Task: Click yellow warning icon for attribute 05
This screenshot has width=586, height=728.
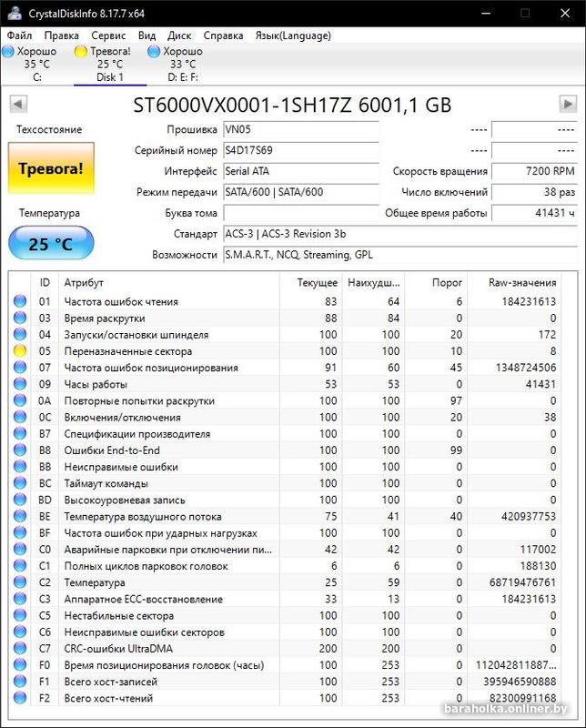Action: click(x=20, y=351)
